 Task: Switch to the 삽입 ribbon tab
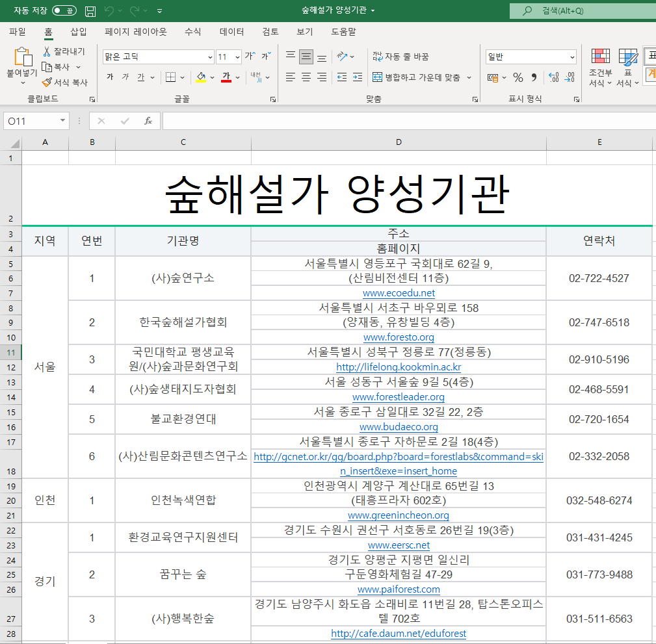coord(78,31)
